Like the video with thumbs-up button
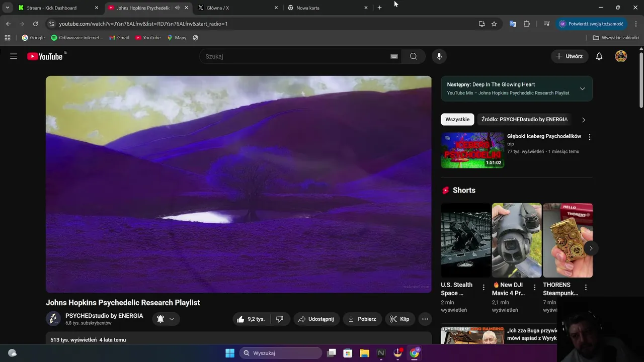The image size is (644, 362). [x=251, y=319]
